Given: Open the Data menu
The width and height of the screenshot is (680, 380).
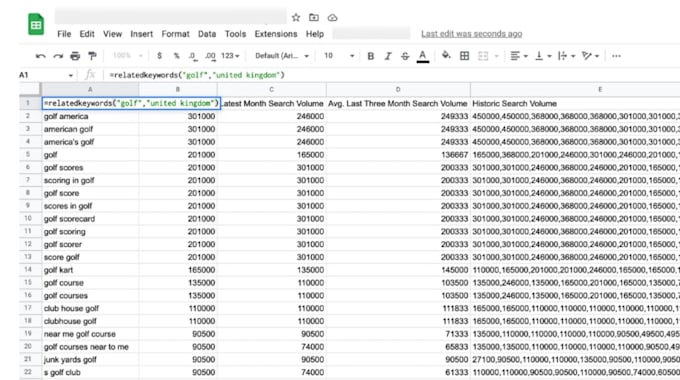Looking at the screenshot, I should [207, 34].
